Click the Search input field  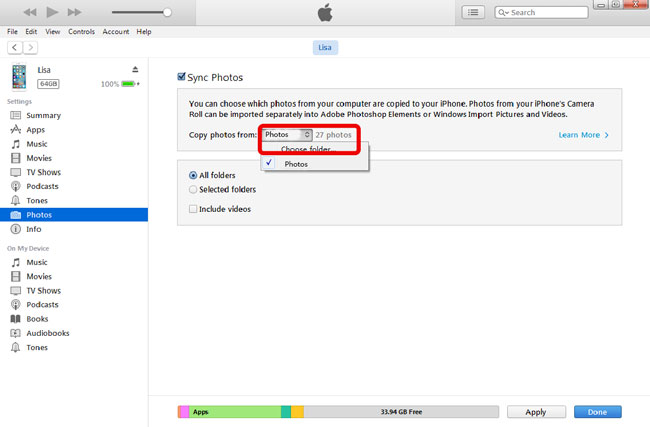click(541, 12)
